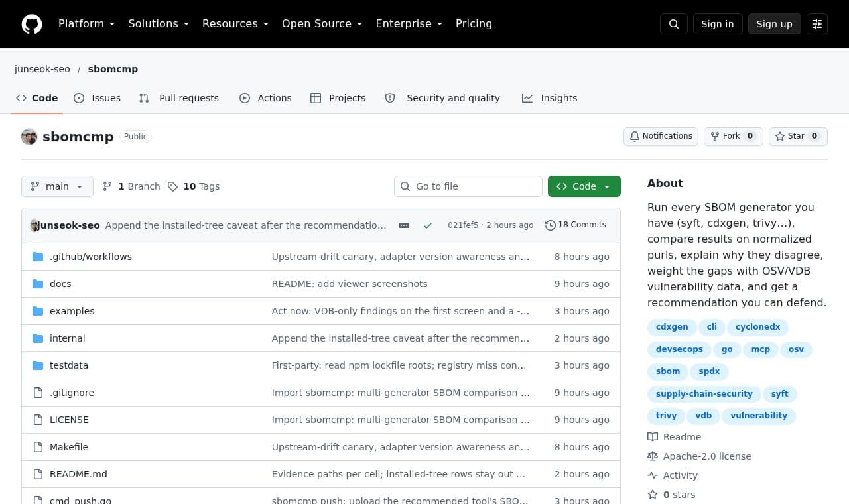Open the Security and quality tab
The height and width of the screenshot is (504, 849).
point(442,98)
